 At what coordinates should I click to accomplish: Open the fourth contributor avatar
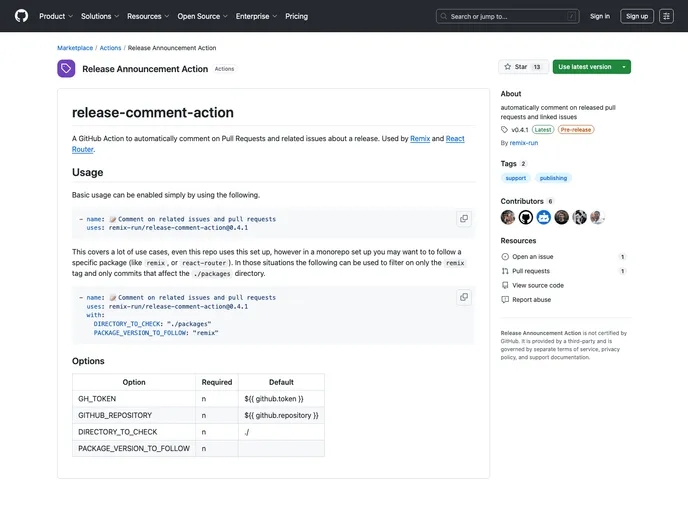562,217
